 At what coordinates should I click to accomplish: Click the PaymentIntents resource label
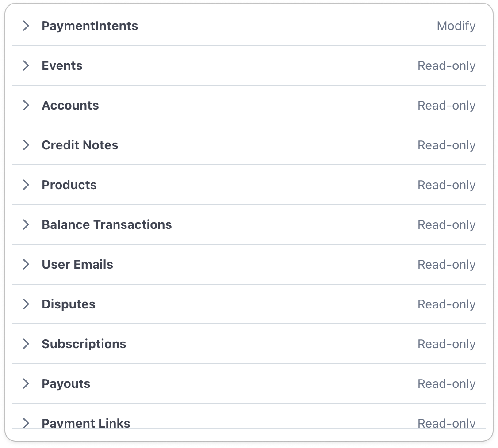90,26
